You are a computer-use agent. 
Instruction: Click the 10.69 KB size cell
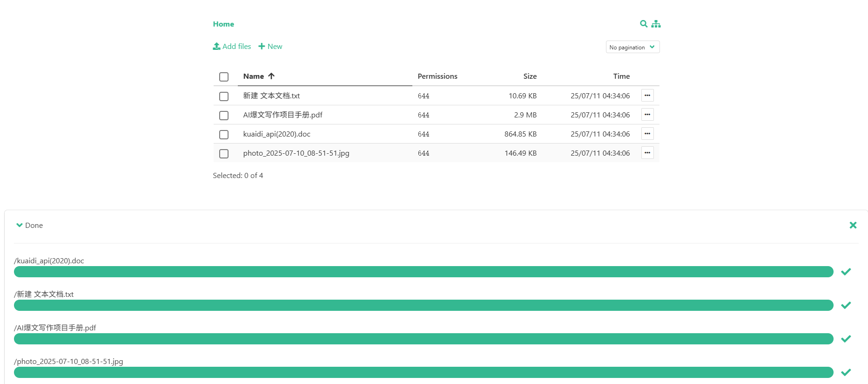(523, 96)
